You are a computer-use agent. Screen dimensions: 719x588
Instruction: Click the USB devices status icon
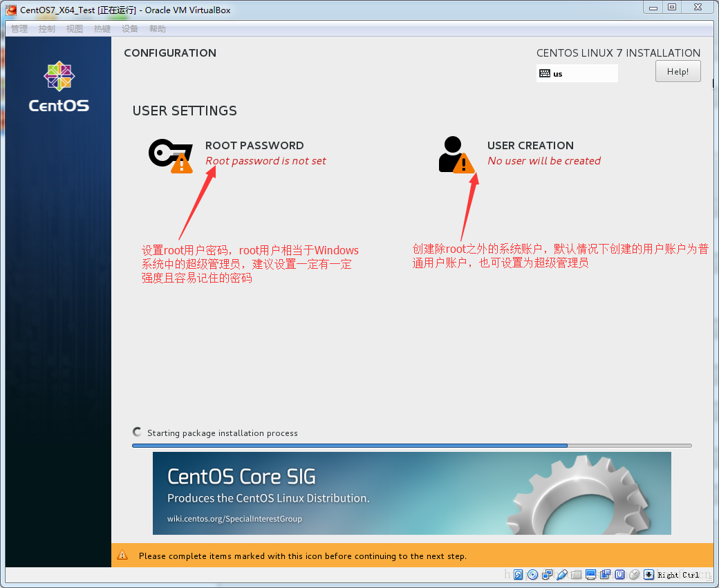coord(561,574)
